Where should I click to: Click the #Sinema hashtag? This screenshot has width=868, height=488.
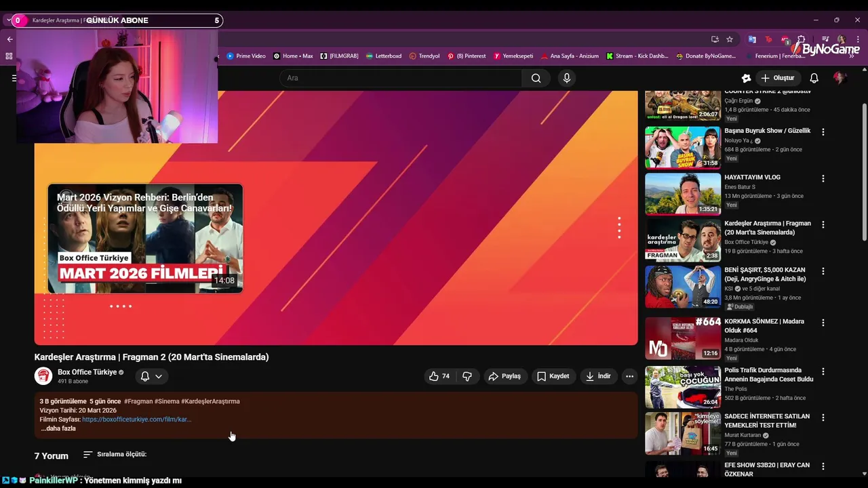point(167,401)
